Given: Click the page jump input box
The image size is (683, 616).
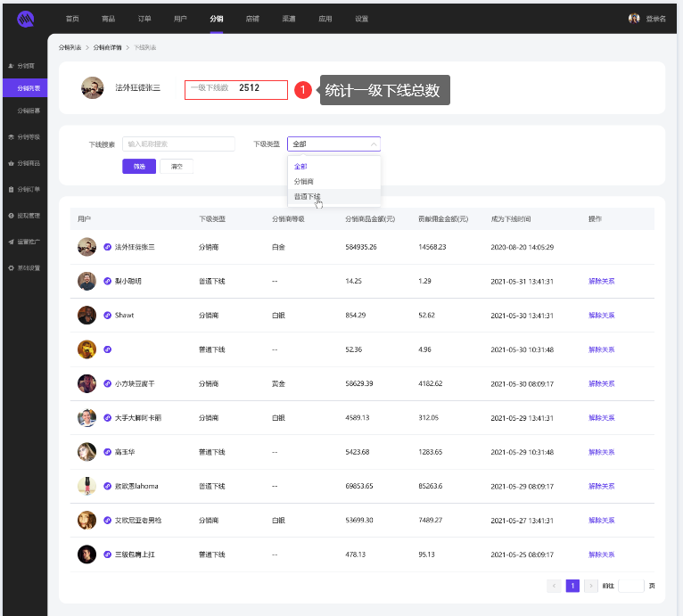Looking at the screenshot, I should [x=630, y=586].
